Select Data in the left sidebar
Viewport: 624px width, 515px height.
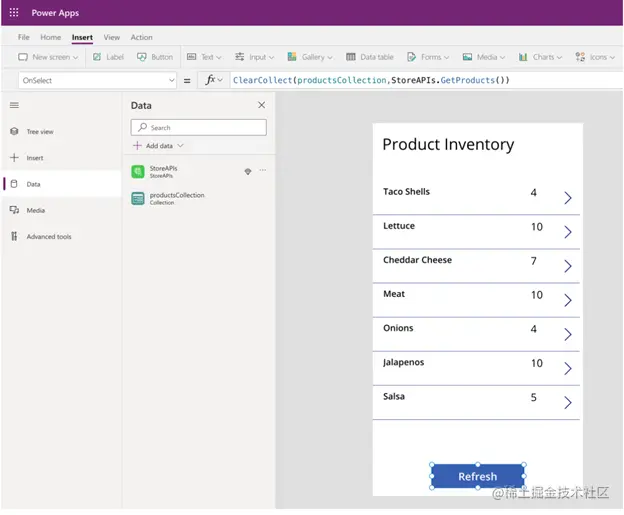[62, 184]
